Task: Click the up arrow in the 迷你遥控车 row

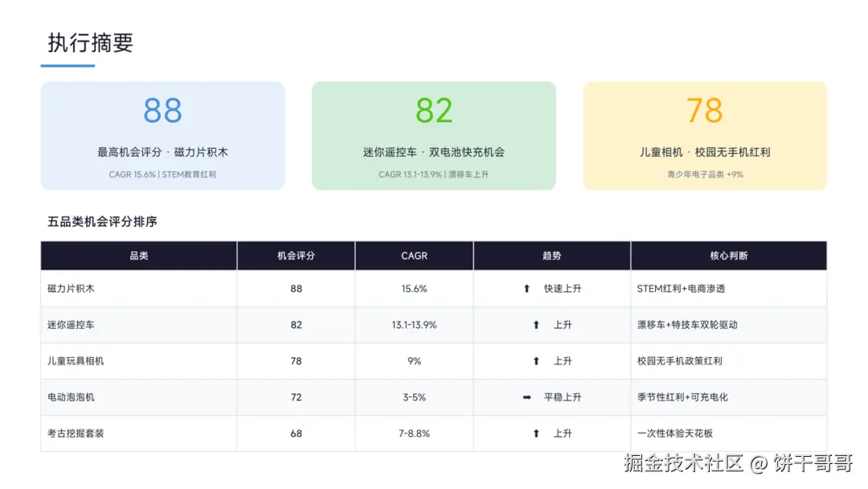Action: [x=536, y=325]
